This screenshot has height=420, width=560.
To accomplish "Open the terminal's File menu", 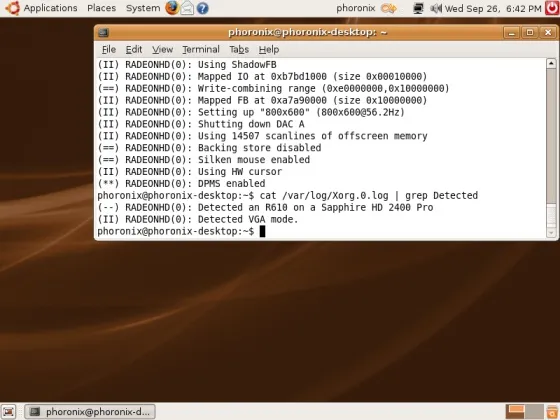I will click(109, 49).
